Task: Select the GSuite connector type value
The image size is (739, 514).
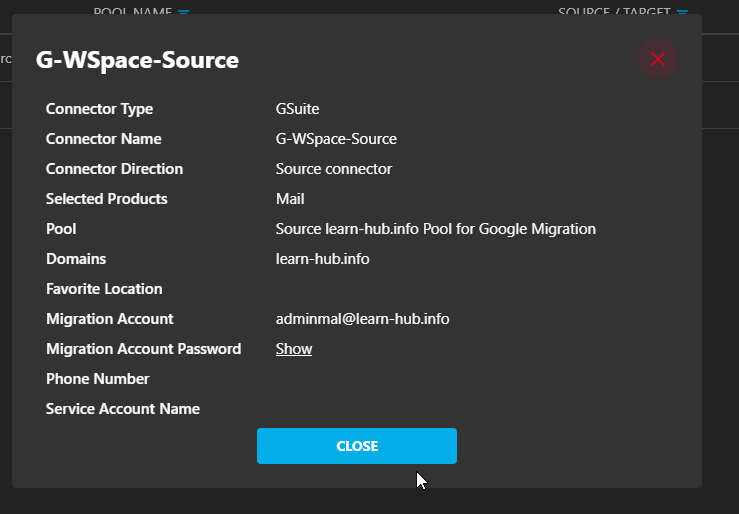Action: [x=297, y=109]
